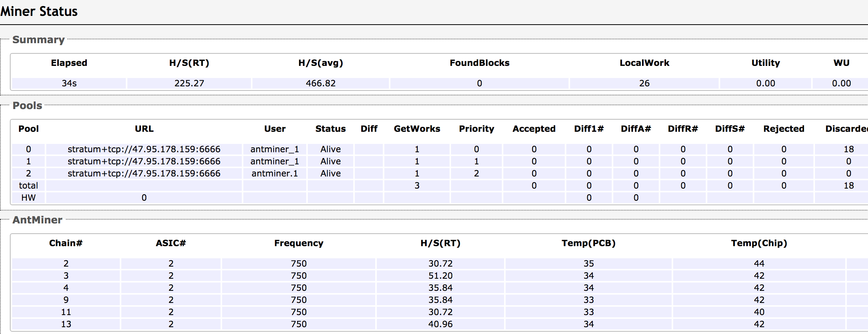This screenshot has width=868, height=334.
Task: Click the total row label in Pools
Action: 28,186
